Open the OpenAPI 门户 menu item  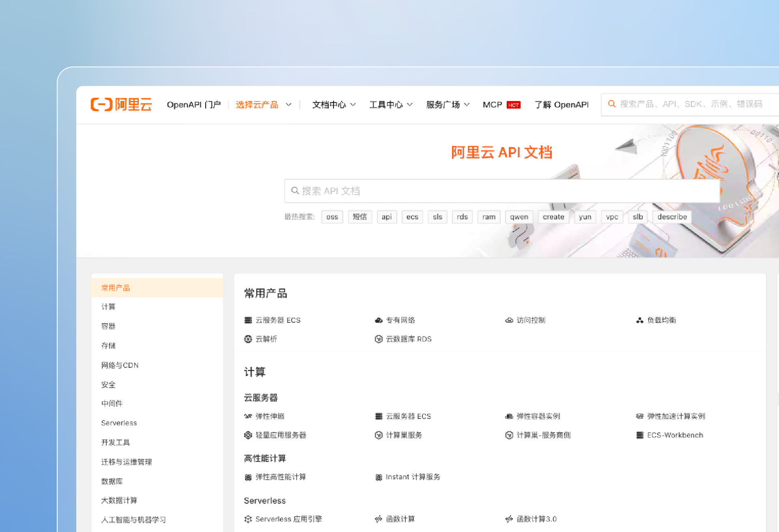(194, 105)
